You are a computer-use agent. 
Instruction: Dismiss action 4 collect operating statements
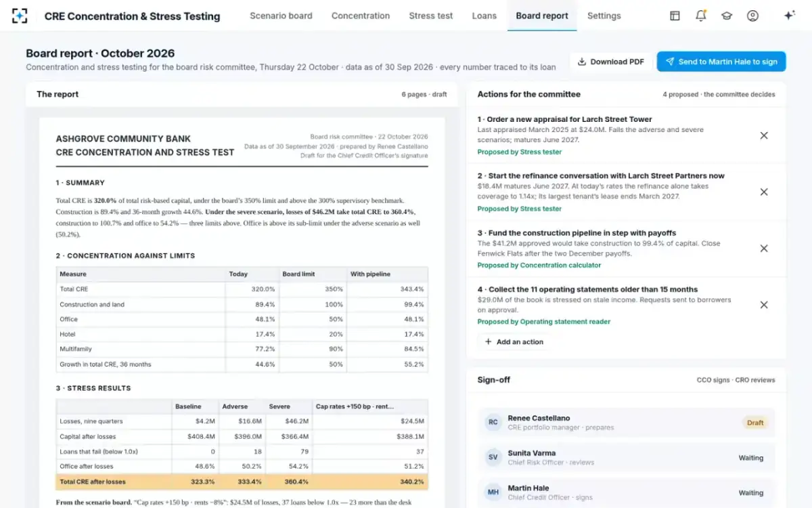pyautogui.click(x=764, y=305)
